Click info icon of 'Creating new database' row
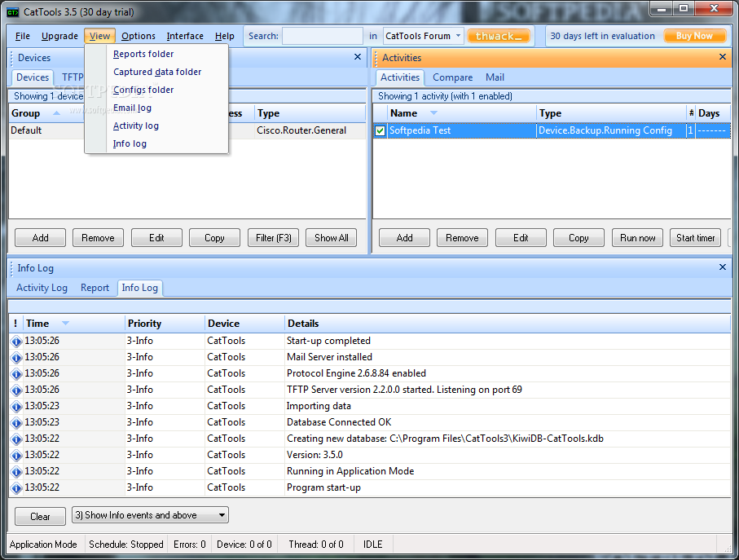Viewport: 739px width, 560px height. (x=16, y=439)
